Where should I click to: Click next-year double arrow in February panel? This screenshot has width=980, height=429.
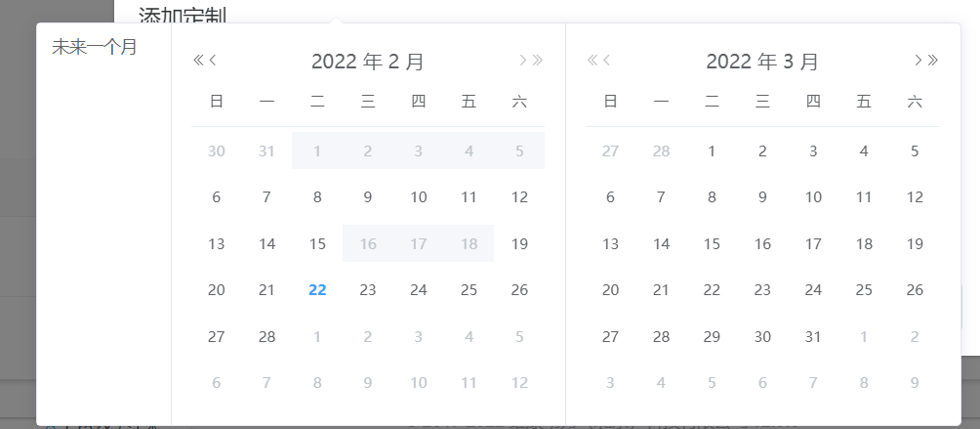[538, 61]
